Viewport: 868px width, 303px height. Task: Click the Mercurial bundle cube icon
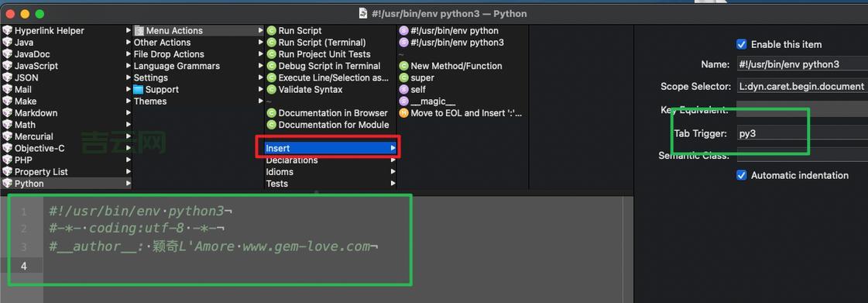coord(7,136)
